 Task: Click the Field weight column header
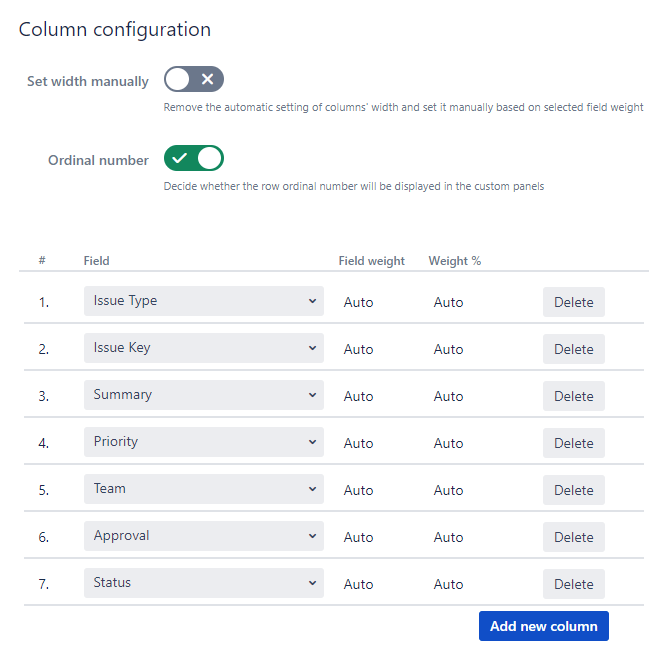pos(372,261)
